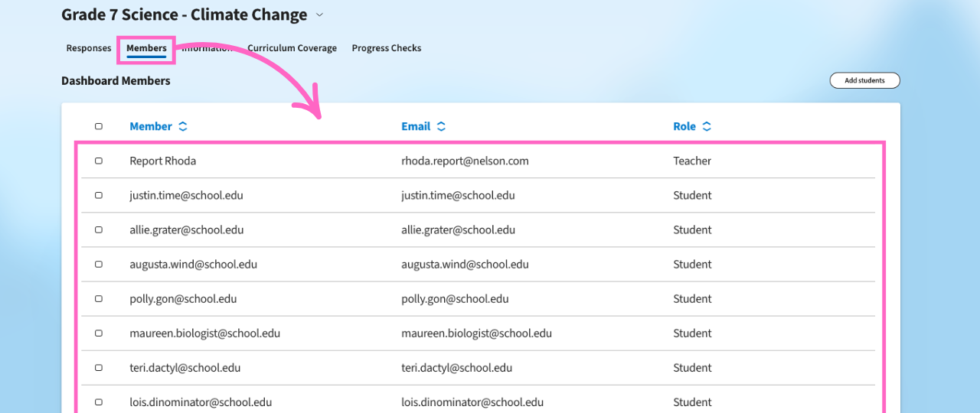Click the Email column header label
Screen dimensions: 980x413
click(x=416, y=126)
